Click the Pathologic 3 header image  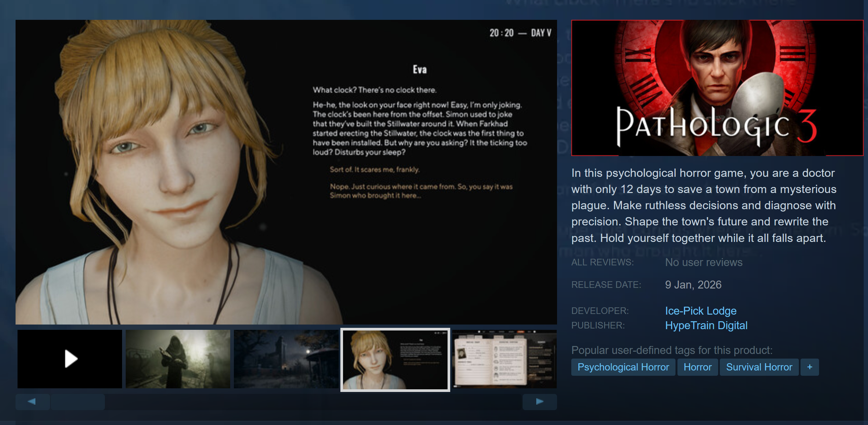tap(717, 88)
